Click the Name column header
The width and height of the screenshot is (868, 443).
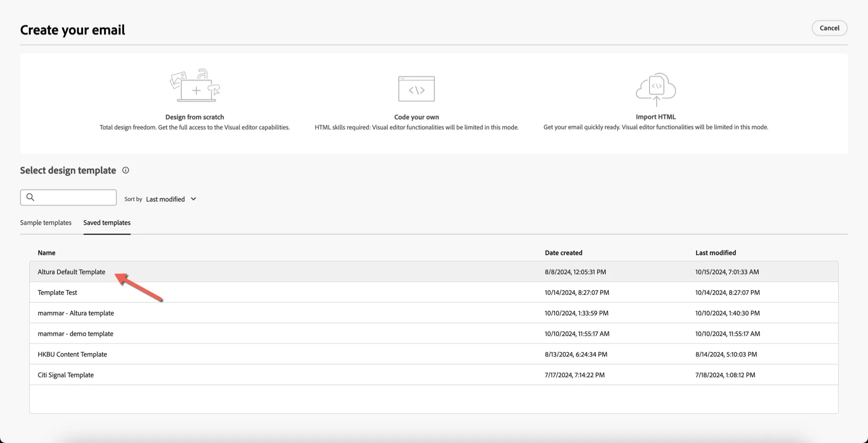point(47,253)
